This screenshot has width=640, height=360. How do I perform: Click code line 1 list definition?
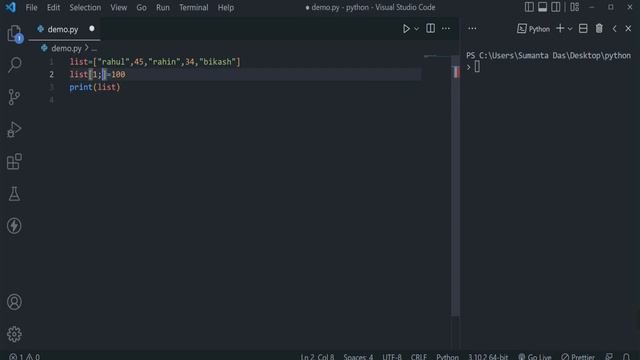pos(155,62)
